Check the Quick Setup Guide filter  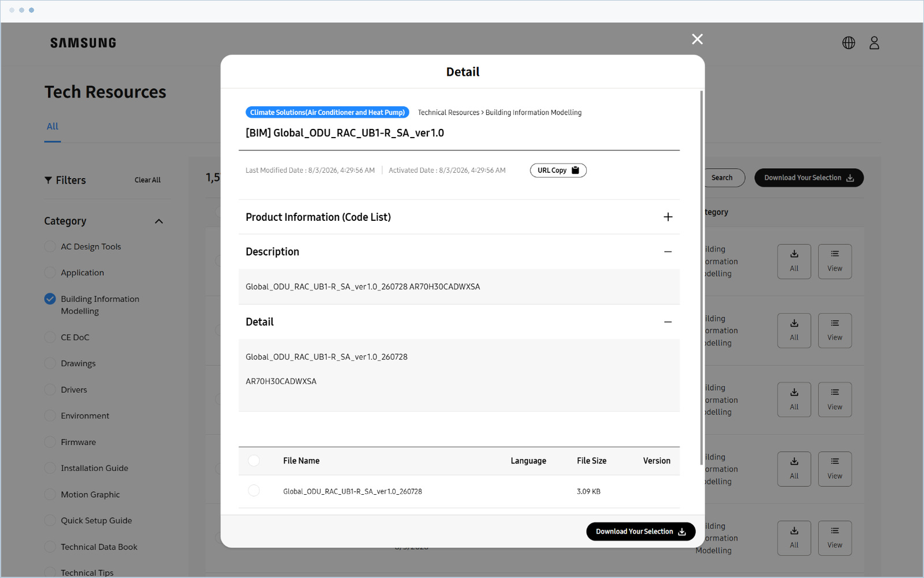pos(50,520)
